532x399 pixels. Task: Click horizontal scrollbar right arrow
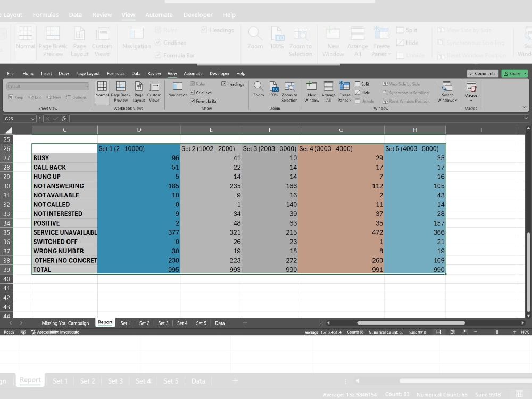click(523, 323)
